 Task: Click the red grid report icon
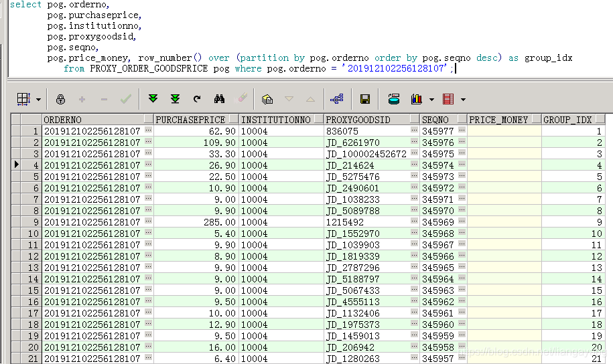pyautogui.click(x=448, y=99)
